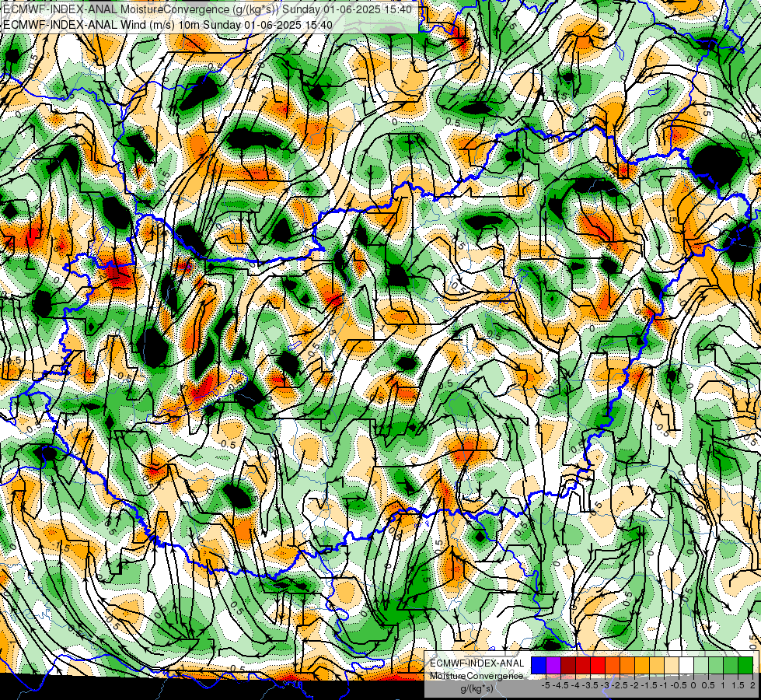The height and width of the screenshot is (700, 761).
Task: Pick the palest green swatch between 0 and 0.5
Action: point(701,666)
